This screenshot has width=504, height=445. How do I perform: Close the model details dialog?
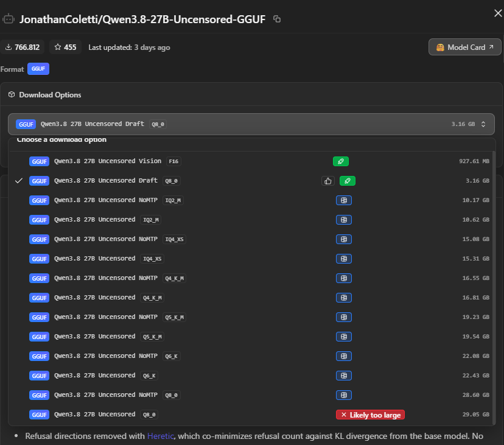coord(498,13)
